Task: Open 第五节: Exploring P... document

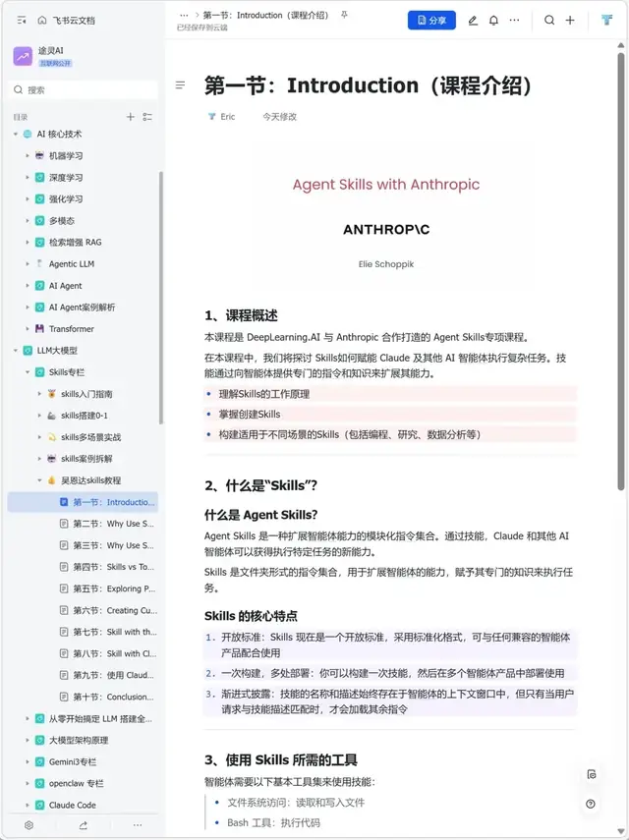Action: [x=114, y=588]
